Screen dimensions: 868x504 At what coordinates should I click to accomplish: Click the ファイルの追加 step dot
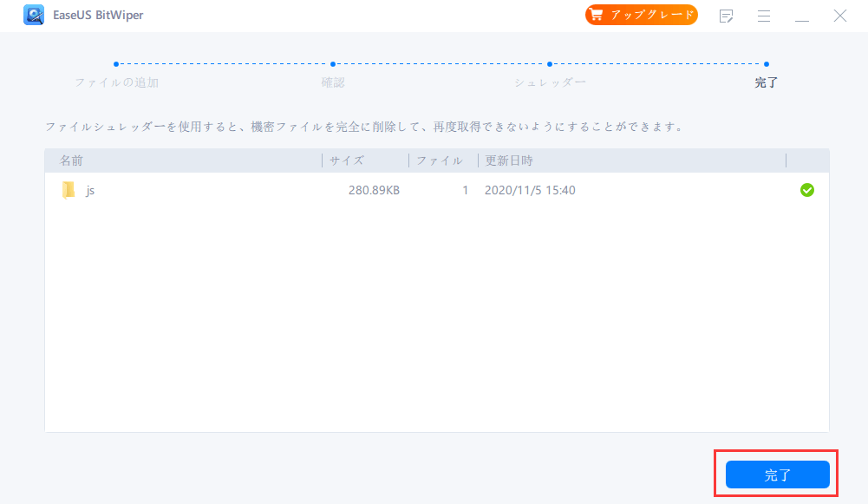(116, 63)
